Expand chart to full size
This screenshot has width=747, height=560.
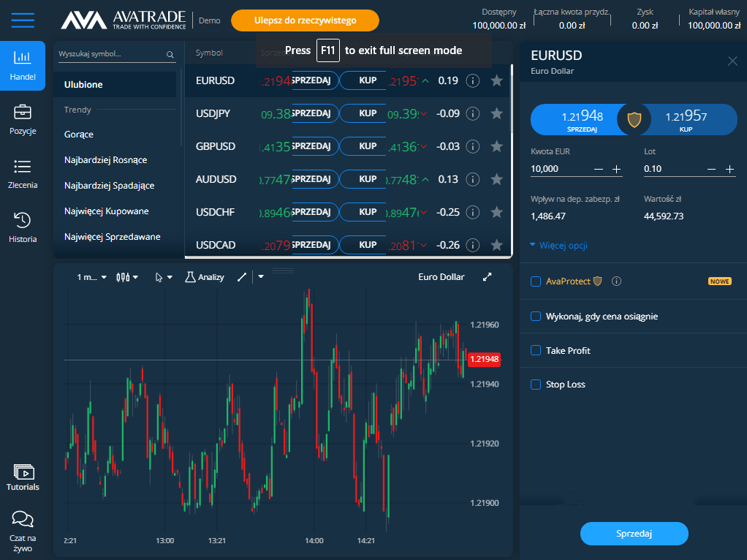pos(487,277)
